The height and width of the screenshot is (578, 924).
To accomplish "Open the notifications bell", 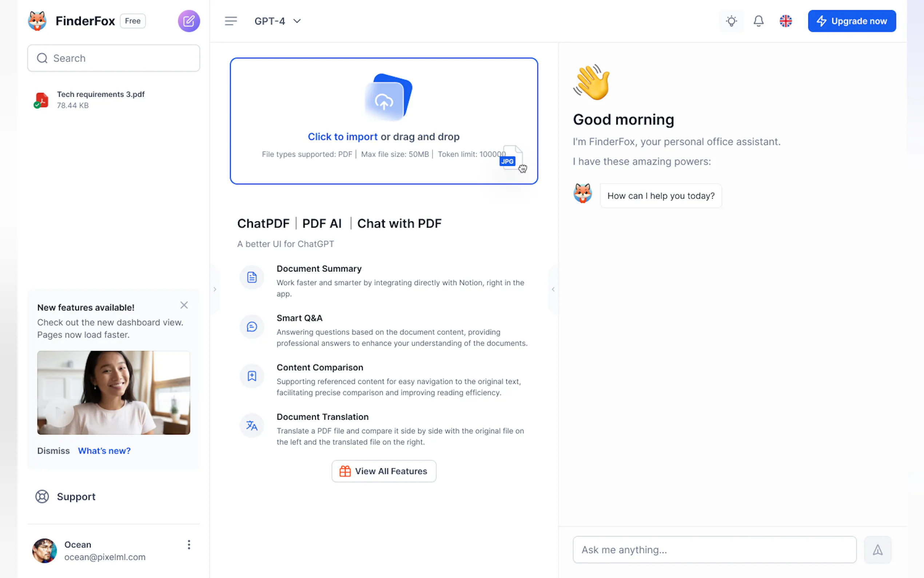I will pos(758,21).
